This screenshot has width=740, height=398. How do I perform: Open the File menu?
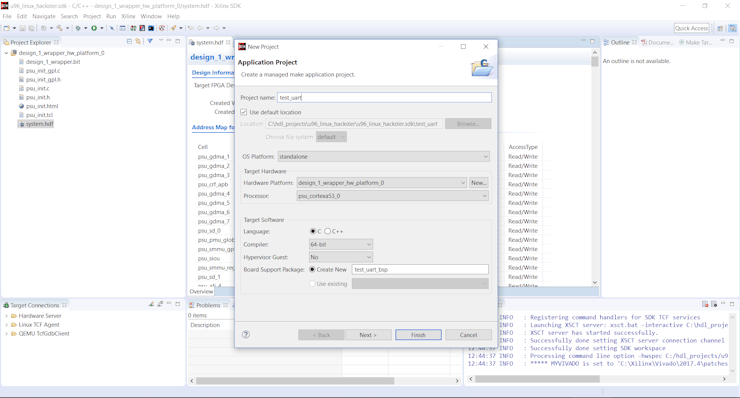[x=7, y=16]
